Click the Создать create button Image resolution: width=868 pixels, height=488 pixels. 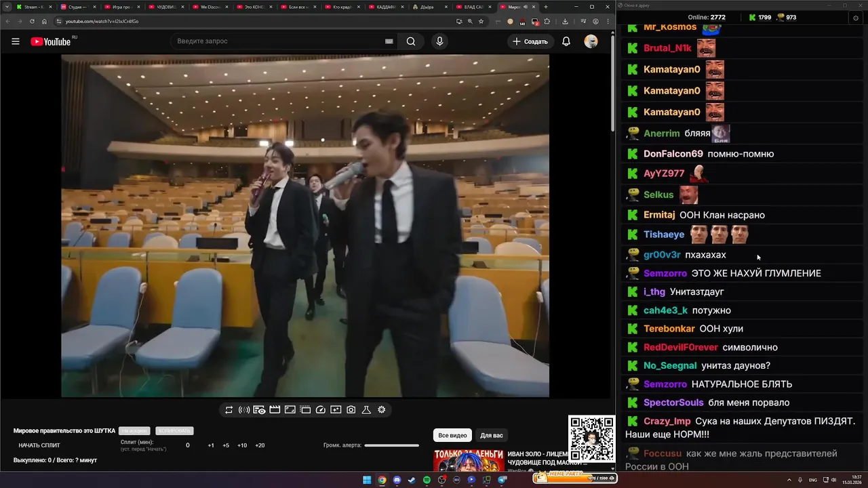(x=530, y=41)
